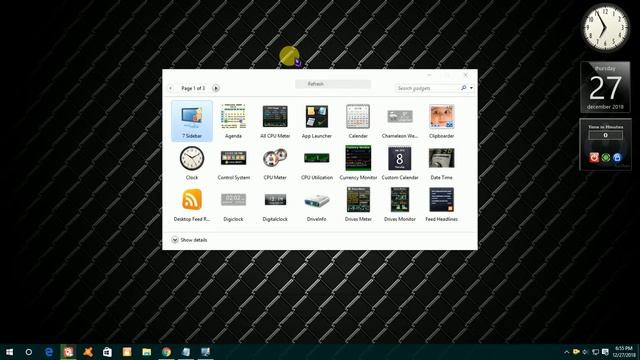Choose the Feed Headlines gadget

tap(442, 204)
